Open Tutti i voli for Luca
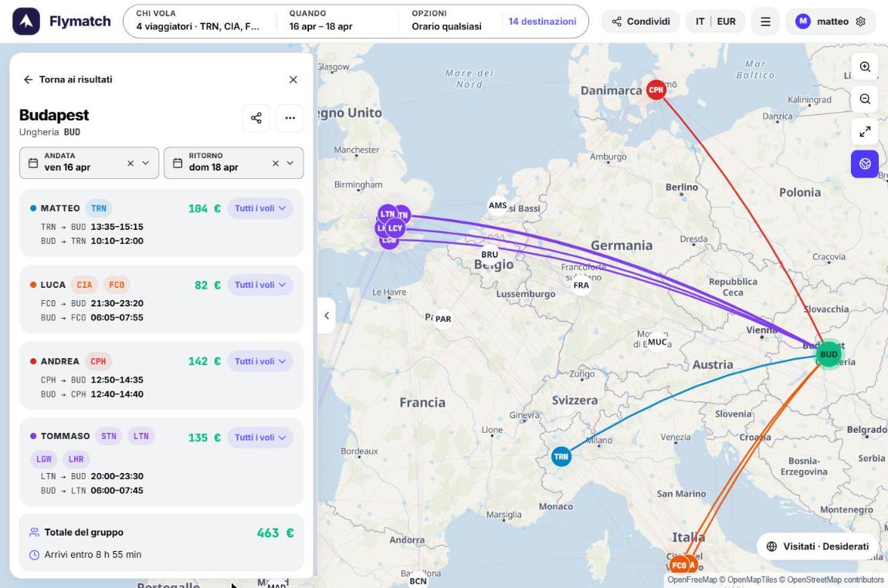888x588 pixels. tap(260, 285)
